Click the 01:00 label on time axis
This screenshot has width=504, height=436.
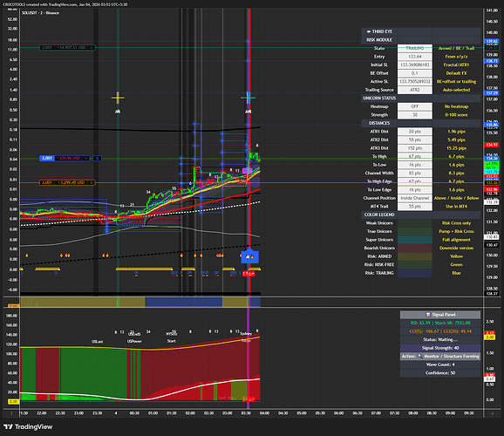coord(153,413)
